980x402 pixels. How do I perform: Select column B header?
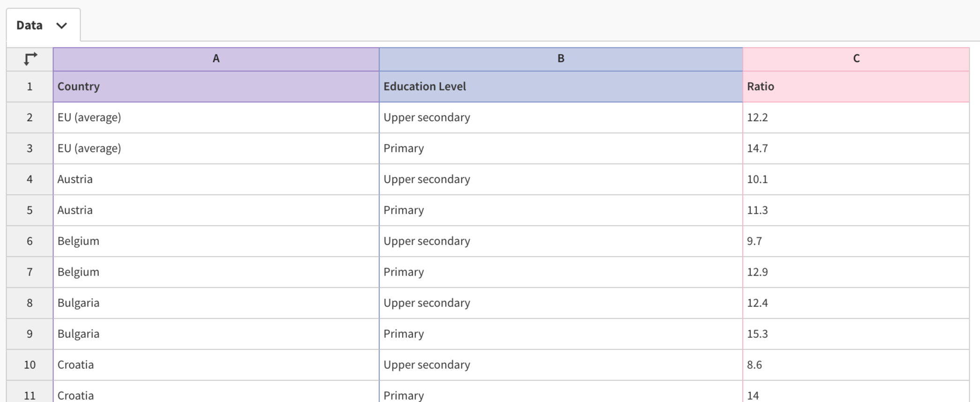point(561,59)
